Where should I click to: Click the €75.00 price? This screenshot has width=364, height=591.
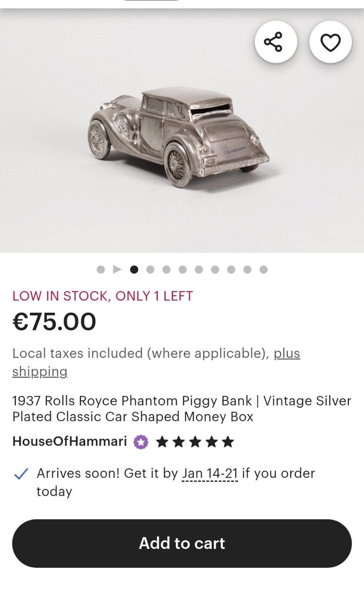click(54, 321)
